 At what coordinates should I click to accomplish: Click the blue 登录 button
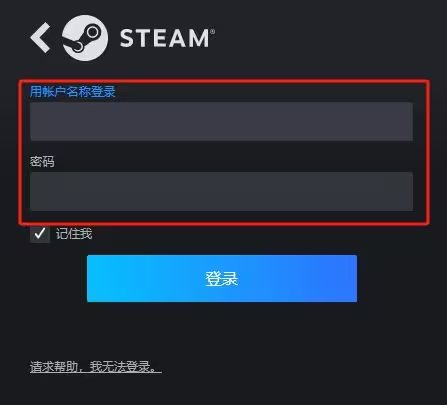click(x=222, y=279)
